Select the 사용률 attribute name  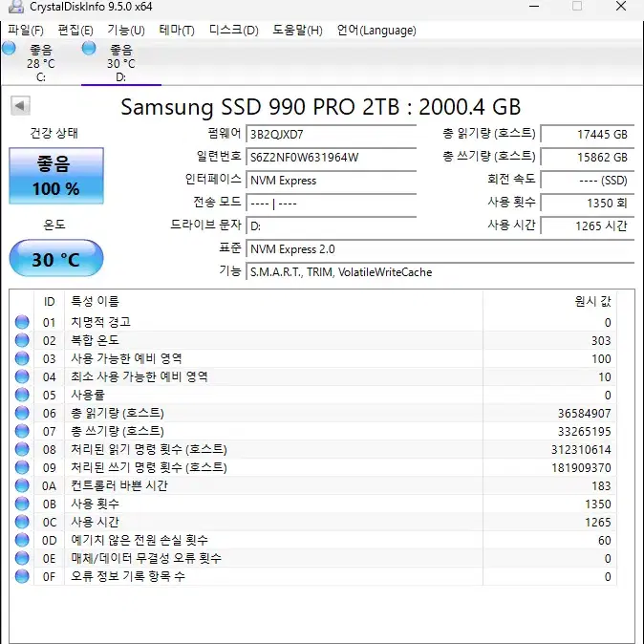88,395
